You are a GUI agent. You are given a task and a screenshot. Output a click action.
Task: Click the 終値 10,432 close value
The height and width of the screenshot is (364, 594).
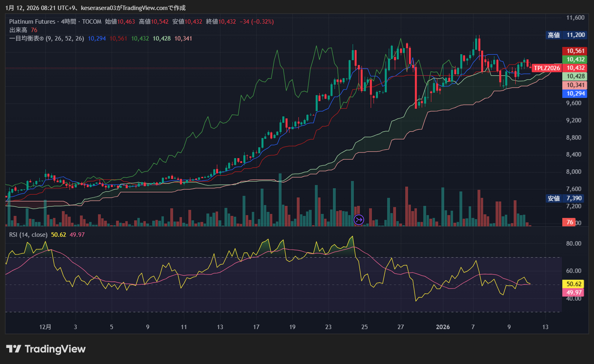tap(220, 22)
